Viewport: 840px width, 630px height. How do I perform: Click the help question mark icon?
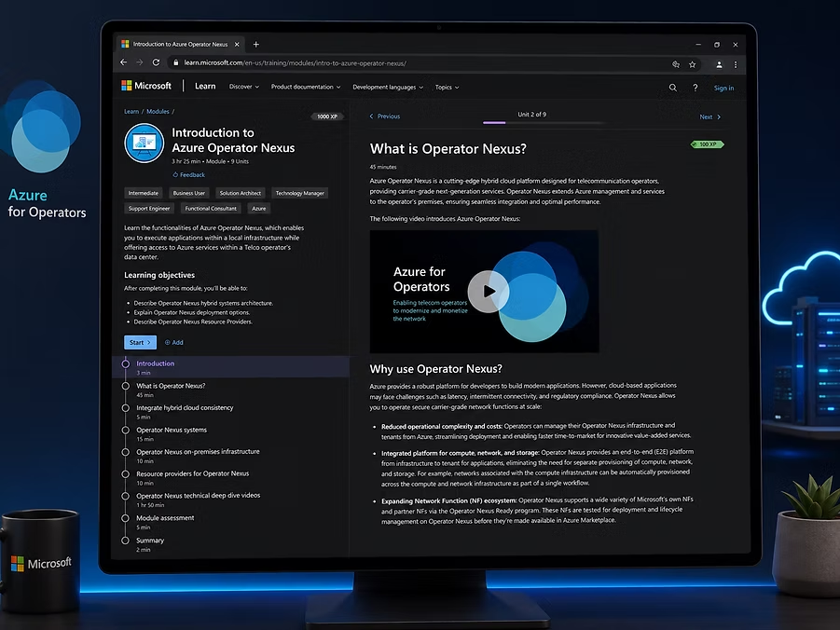click(x=695, y=88)
